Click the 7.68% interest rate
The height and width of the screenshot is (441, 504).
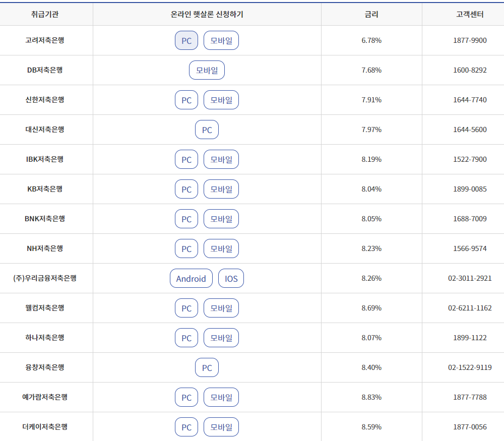(x=371, y=70)
